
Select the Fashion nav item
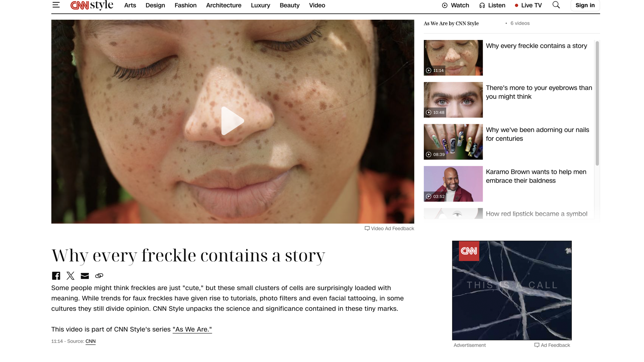[185, 5]
